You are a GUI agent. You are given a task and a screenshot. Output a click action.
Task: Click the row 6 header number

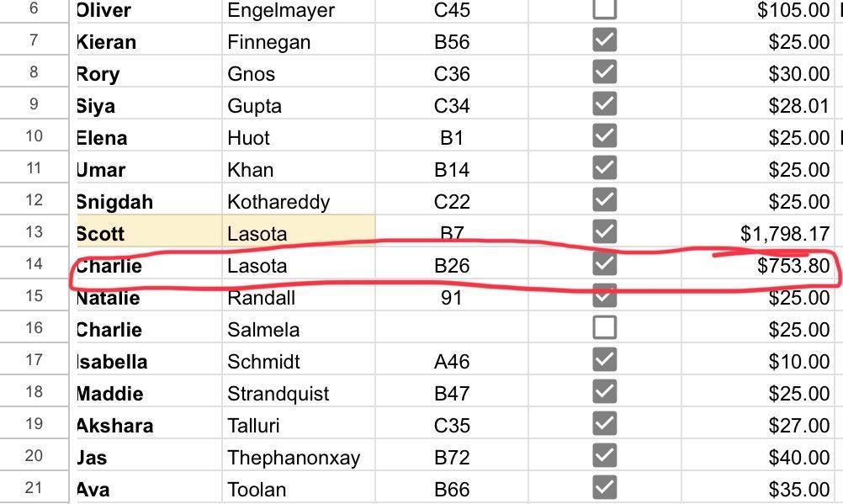click(34, 10)
